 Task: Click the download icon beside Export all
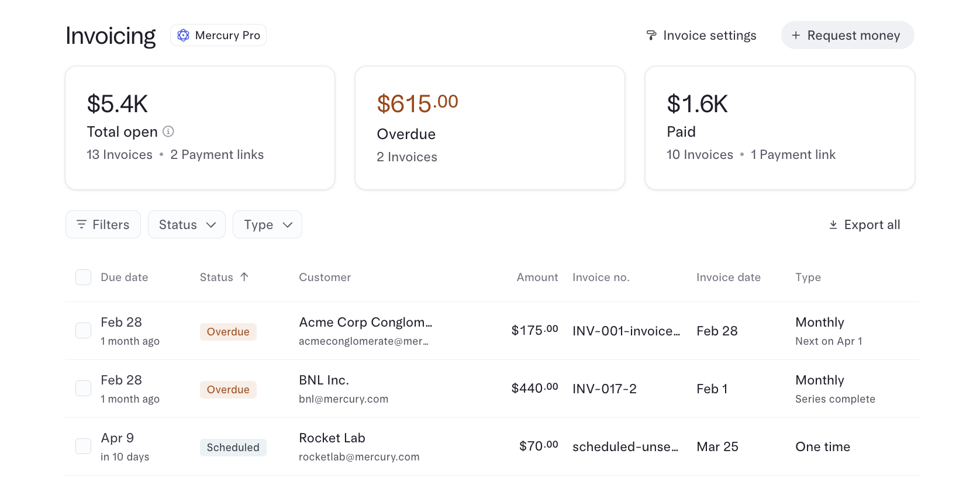(833, 225)
